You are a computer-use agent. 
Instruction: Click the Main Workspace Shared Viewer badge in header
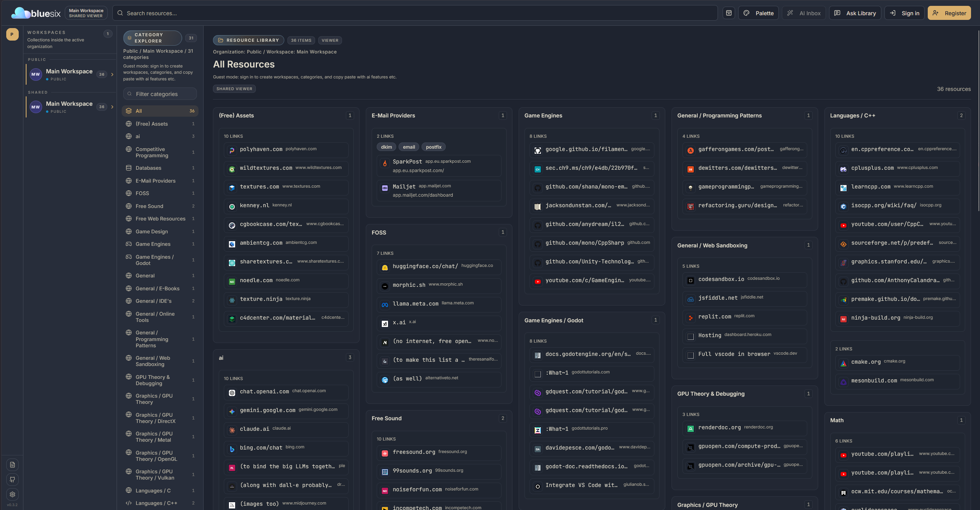pos(86,13)
